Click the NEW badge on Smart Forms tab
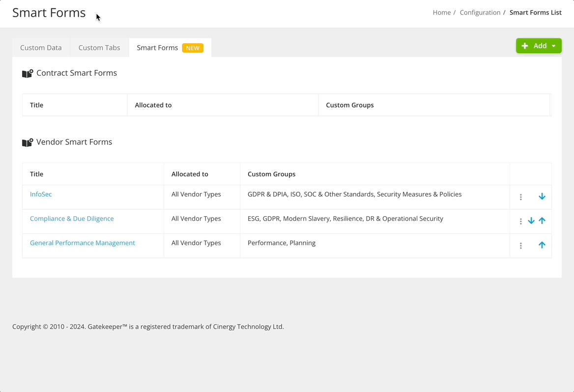 click(193, 48)
